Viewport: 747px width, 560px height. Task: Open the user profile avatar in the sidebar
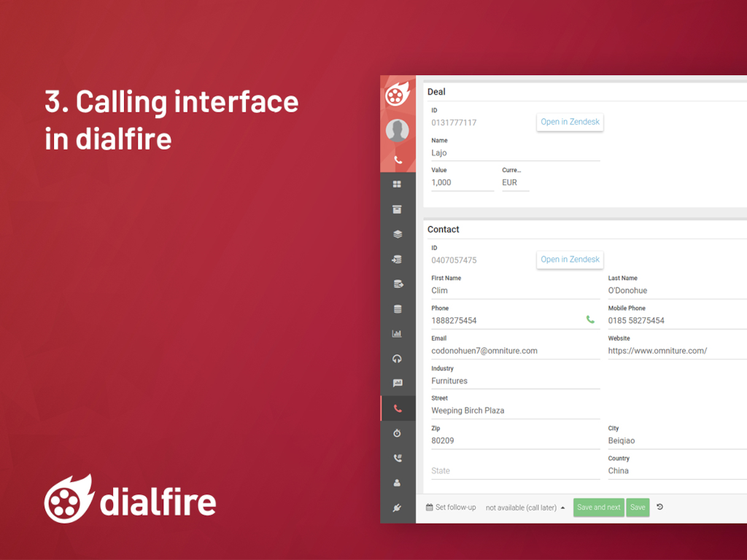[398, 129]
